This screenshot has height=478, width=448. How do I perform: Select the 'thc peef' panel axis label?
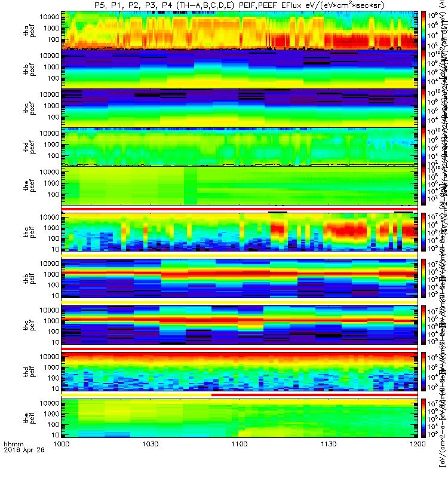[x=29, y=108]
